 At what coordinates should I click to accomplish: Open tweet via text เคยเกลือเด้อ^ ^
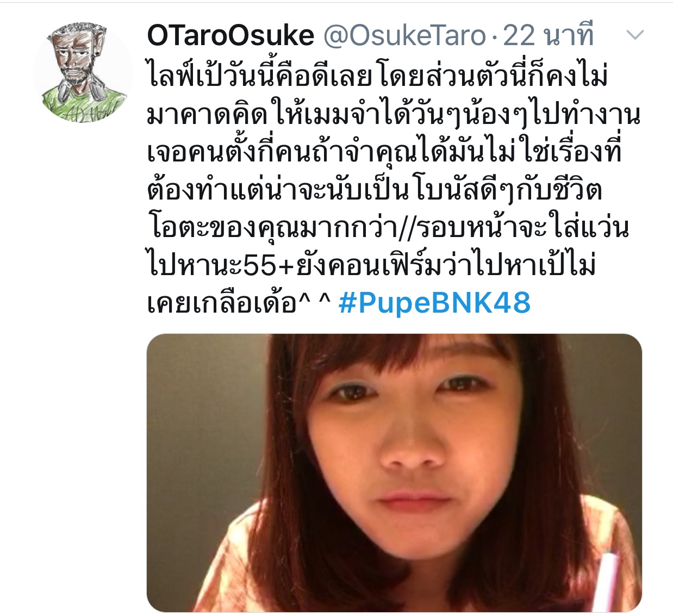(239, 303)
